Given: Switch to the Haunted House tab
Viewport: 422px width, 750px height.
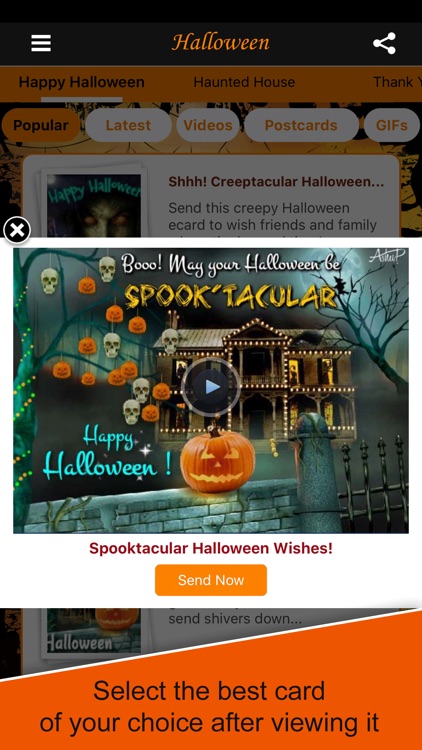Looking at the screenshot, I should 244,82.
